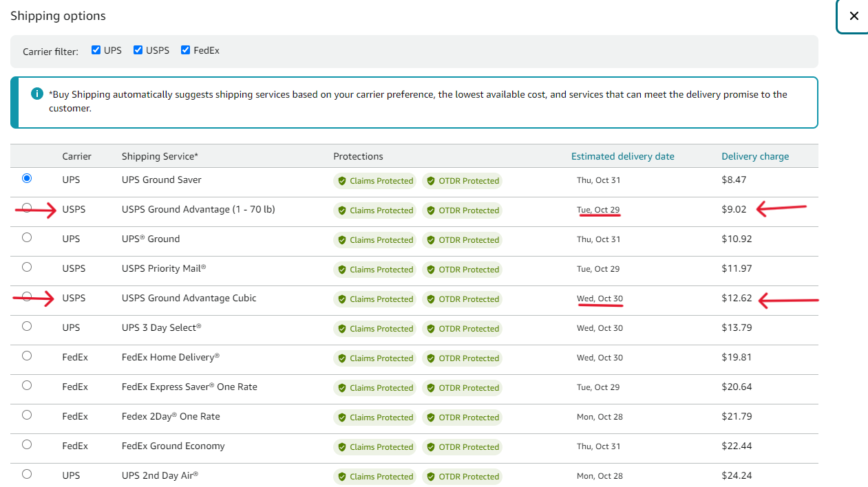Click the Shipping Service* column header

pyautogui.click(x=160, y=156)
